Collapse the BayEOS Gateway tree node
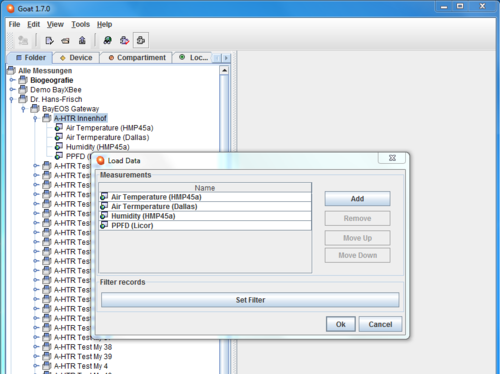This screenshot has height=374, width=500. (23, 109)
